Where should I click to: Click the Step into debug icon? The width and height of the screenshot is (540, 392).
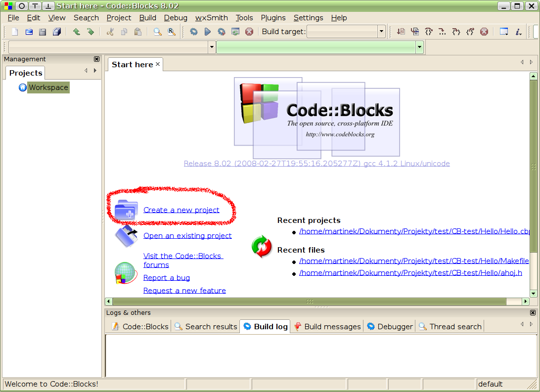tap(456, 32)
